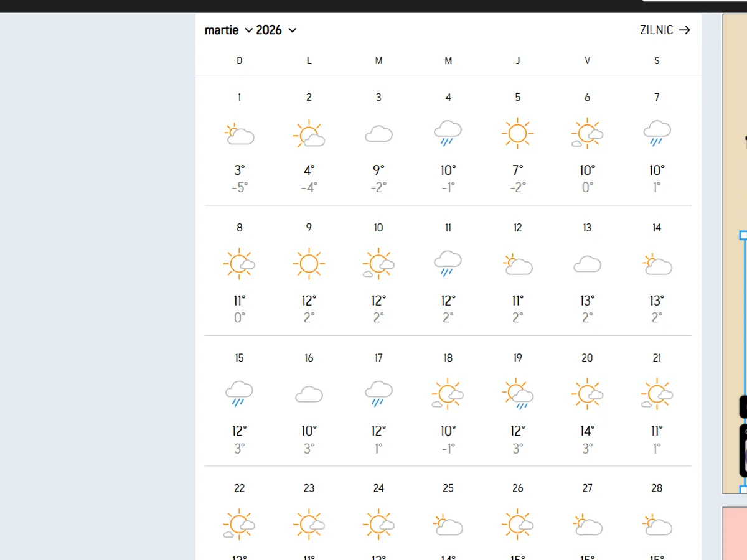The height and width of the screenshot is (560, 747).
Task: Select the partly sunny icon for March 8
Action: (239, 263)
